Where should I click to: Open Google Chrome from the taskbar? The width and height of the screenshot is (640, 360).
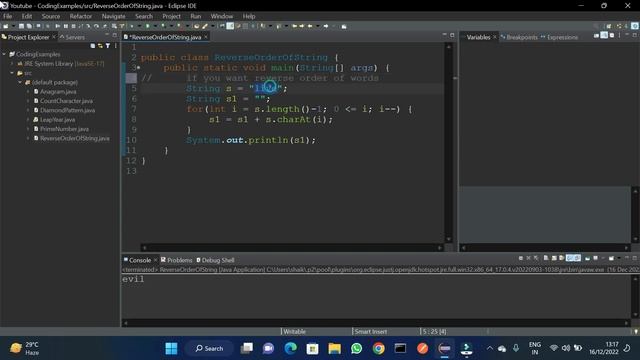pyautogui.click(x=378, y=348)
